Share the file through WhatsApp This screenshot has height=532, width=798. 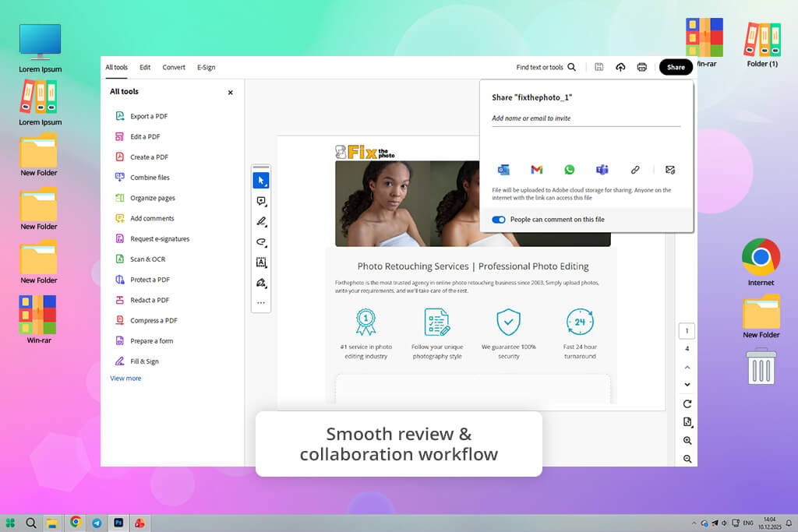(x=569, y=170)
